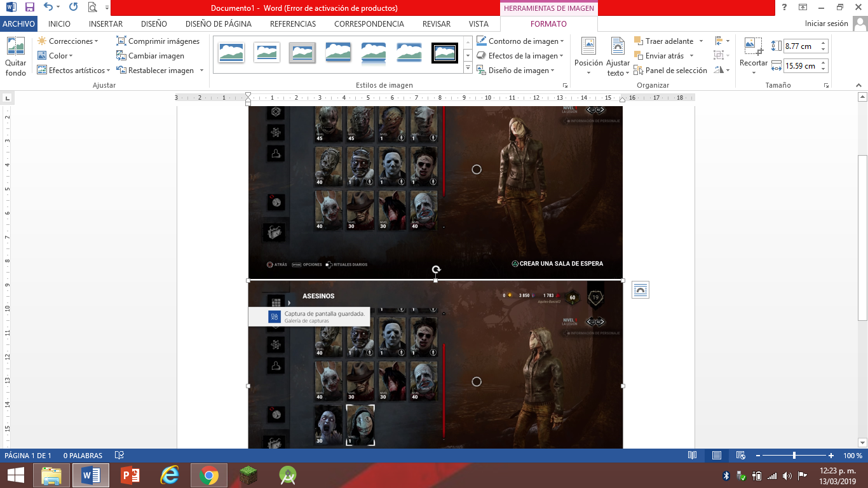Image resolution: width=868 pixels, height=488 pixels.
Task: Switch to the INSERTAR tab
Action: pos(106,24)
